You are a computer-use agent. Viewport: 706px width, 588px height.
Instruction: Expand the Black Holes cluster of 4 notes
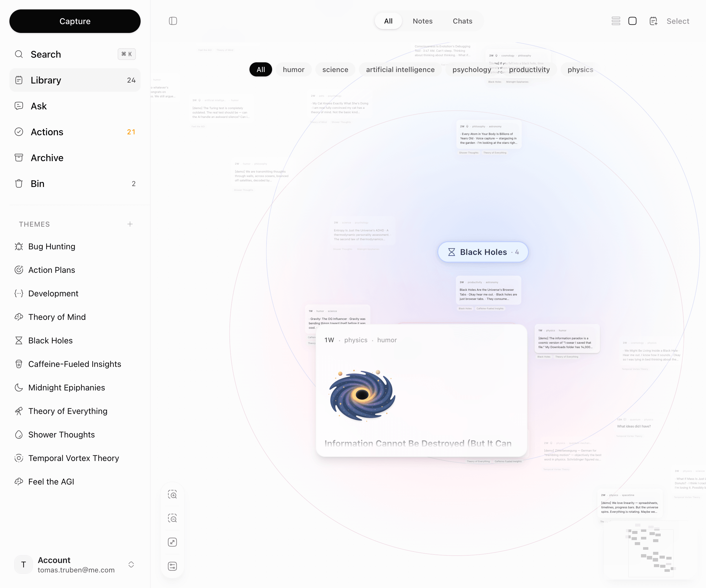pos(483,252)
